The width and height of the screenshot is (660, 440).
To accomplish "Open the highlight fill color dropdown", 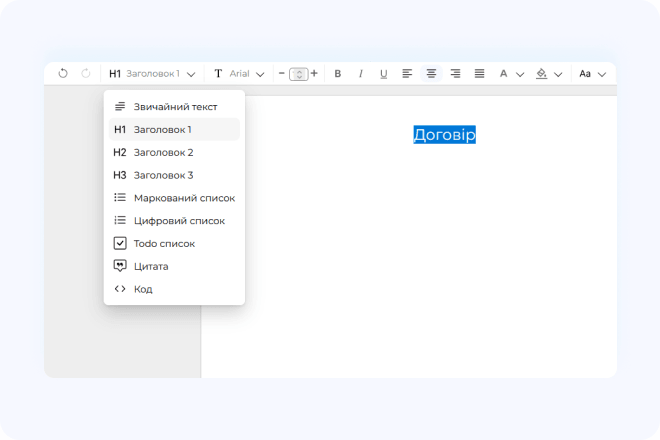I will [x=548, y=74].
